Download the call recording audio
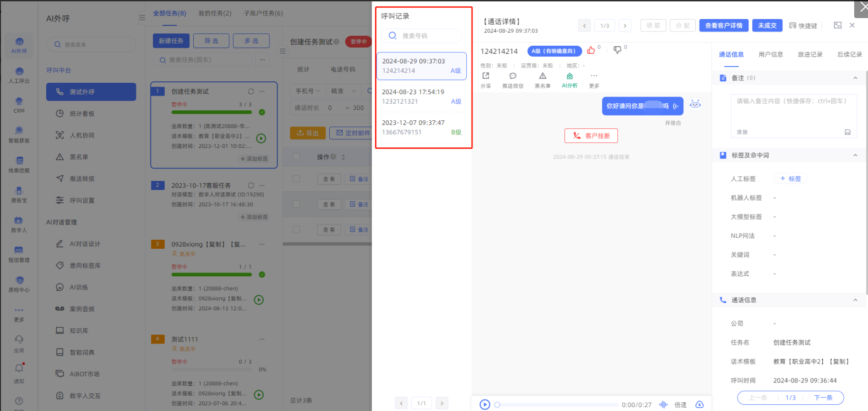Image resolution: width=868 pixels, height=411 pixels. tap(699, 404)
